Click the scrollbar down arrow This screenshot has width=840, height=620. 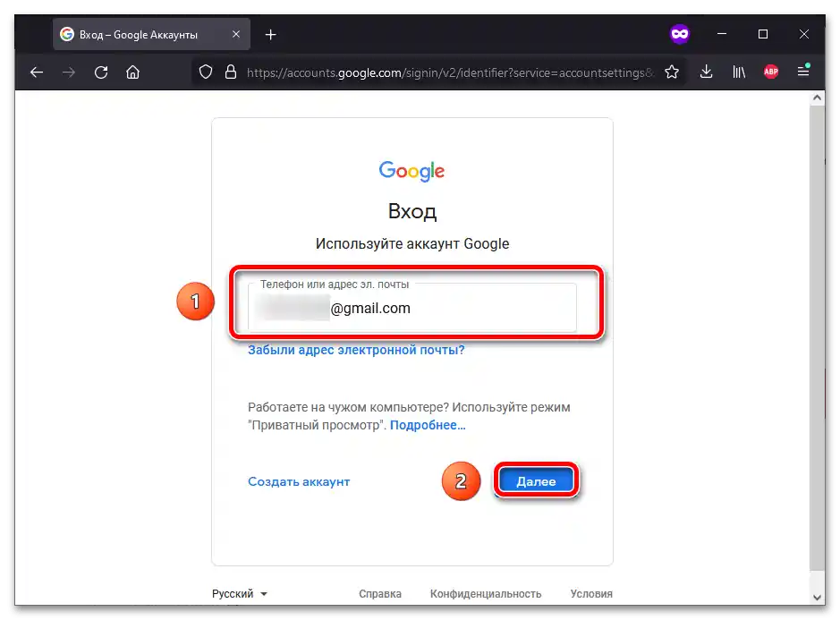pos(817,598)
